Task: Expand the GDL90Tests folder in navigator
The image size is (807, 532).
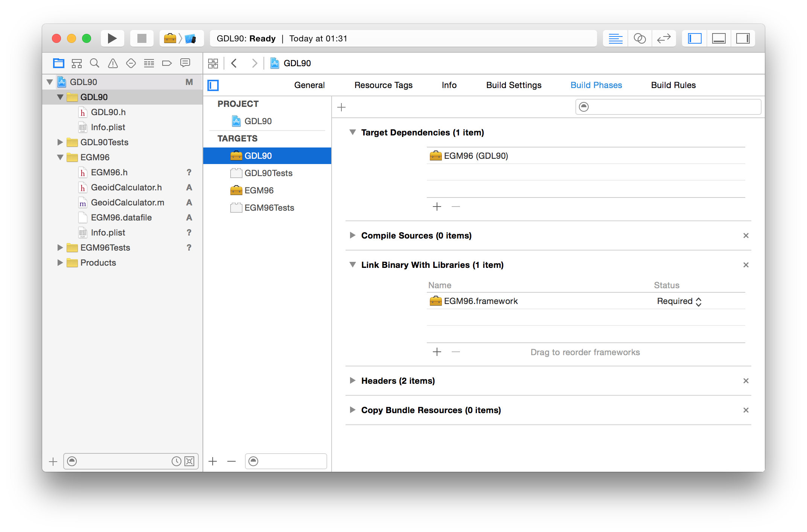Action: tap(60, 142)
